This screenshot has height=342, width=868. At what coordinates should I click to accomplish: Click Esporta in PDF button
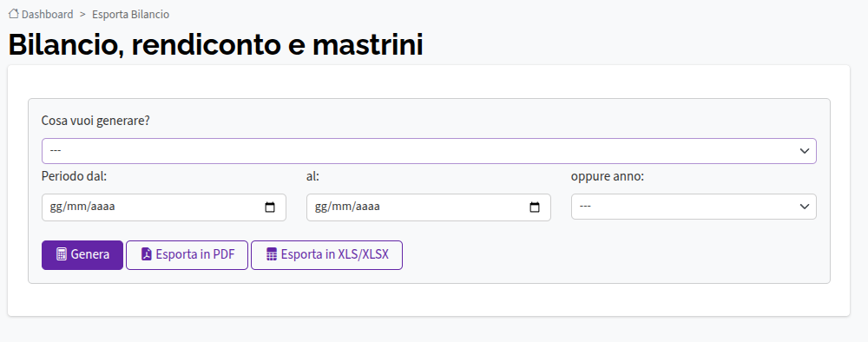187,255
